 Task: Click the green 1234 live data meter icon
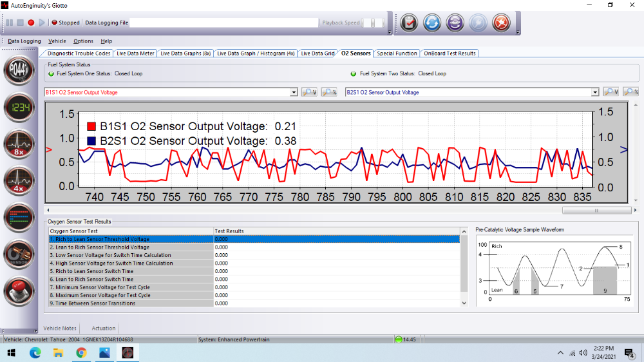pyautogui.click(x=19, y=108)
